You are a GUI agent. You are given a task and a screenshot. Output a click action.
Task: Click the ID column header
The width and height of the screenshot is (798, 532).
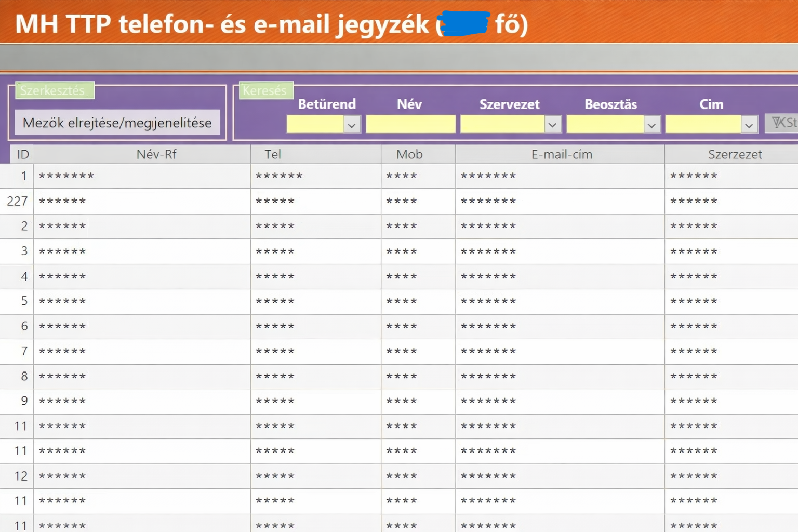22,154
